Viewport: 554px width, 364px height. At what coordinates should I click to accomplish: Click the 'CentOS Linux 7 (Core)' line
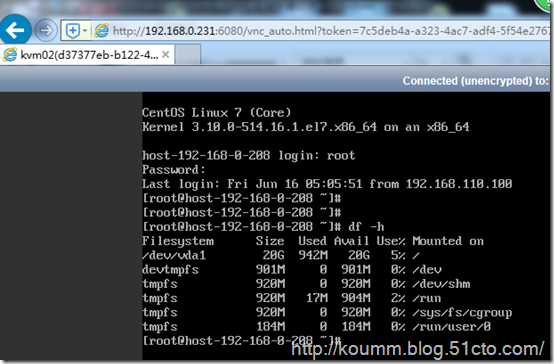point(217,112)
